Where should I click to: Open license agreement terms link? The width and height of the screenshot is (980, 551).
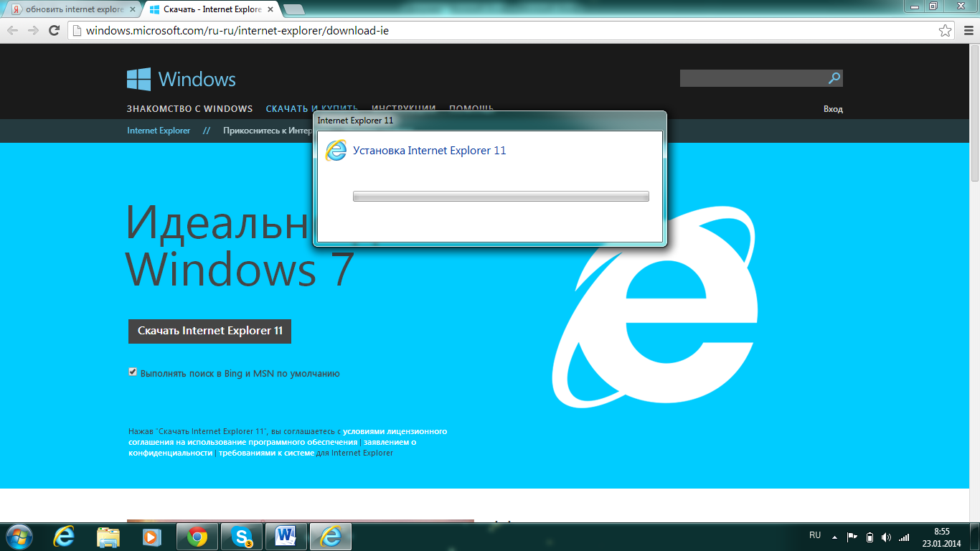pyautogui.click(x=287, y=437)
